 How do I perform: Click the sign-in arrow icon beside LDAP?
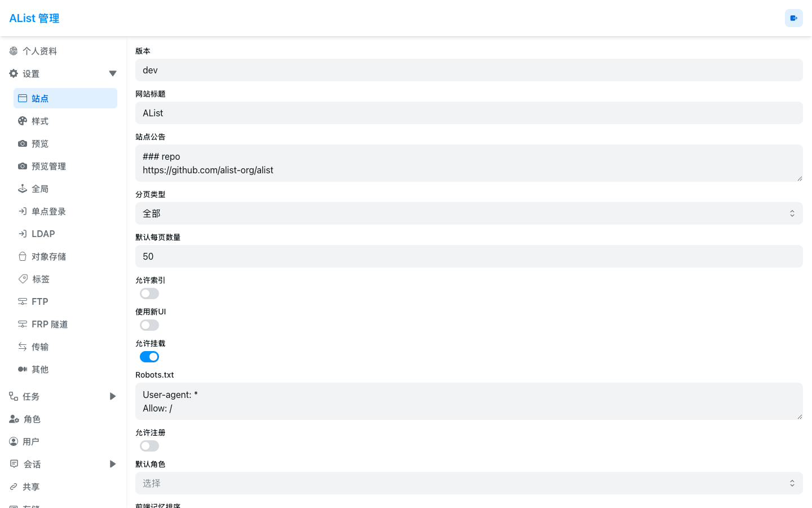pos(23,234)
